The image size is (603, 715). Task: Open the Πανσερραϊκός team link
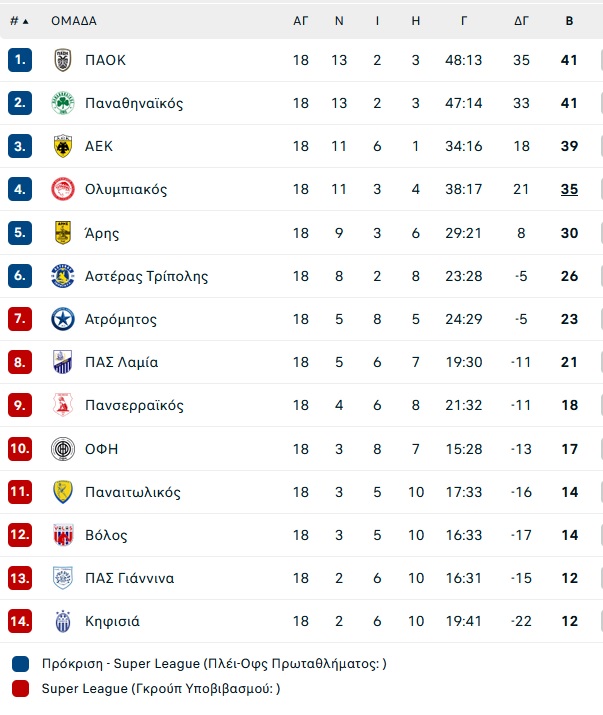coord(134,405)
